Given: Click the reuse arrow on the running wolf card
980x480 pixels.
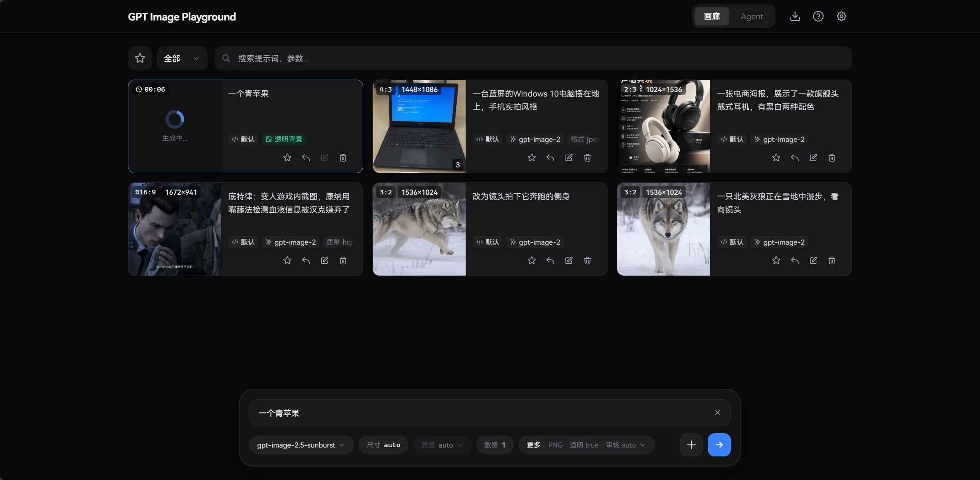Looking at the screenshot, I should [x=550, y=260].
